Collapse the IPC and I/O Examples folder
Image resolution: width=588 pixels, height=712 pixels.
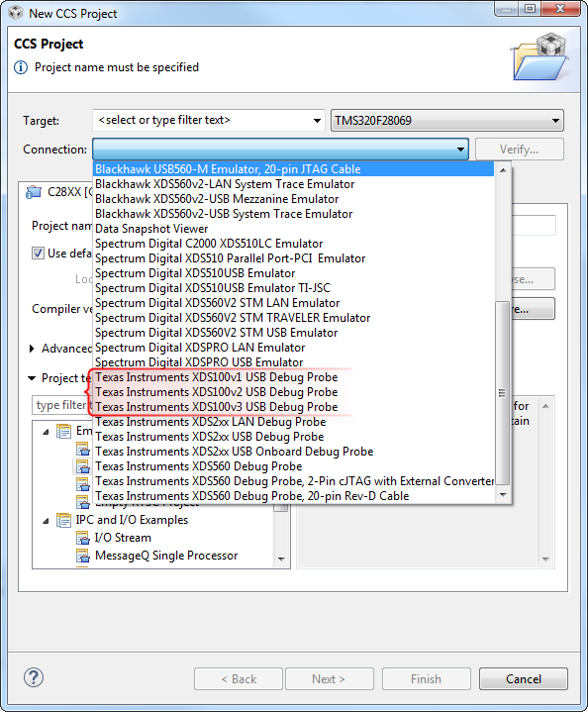pos(46,521)
